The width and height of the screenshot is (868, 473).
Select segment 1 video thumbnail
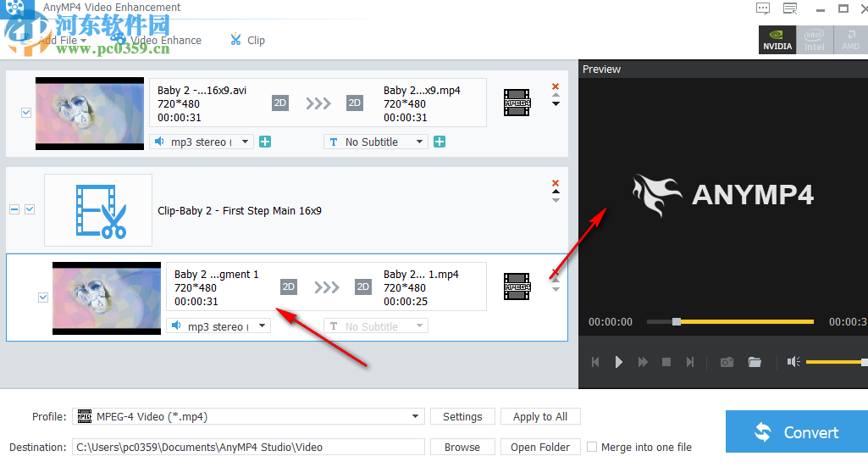click(107, 298)
